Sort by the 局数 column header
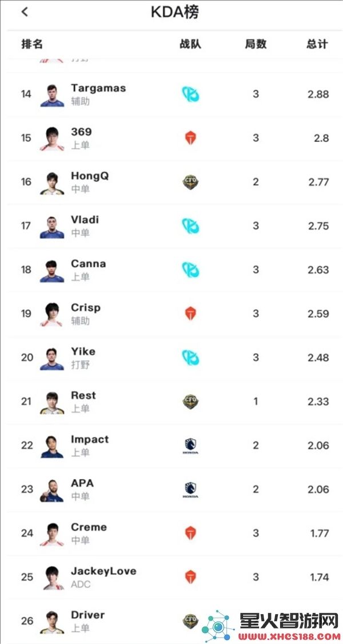This screenshot has height=644, width=343. coord(256,44)
